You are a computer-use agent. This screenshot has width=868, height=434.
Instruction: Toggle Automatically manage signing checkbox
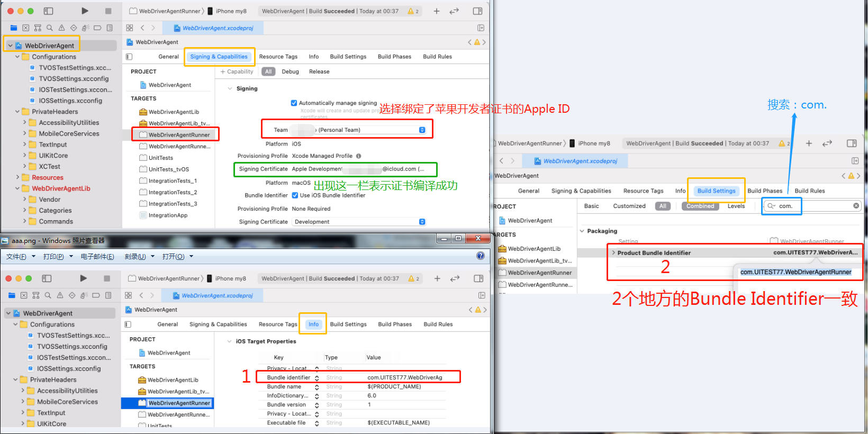tap(294, 103)
